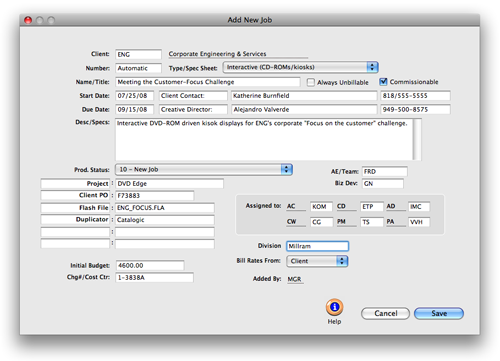
Task: Click the CD role label
Action: click(341, 206)
